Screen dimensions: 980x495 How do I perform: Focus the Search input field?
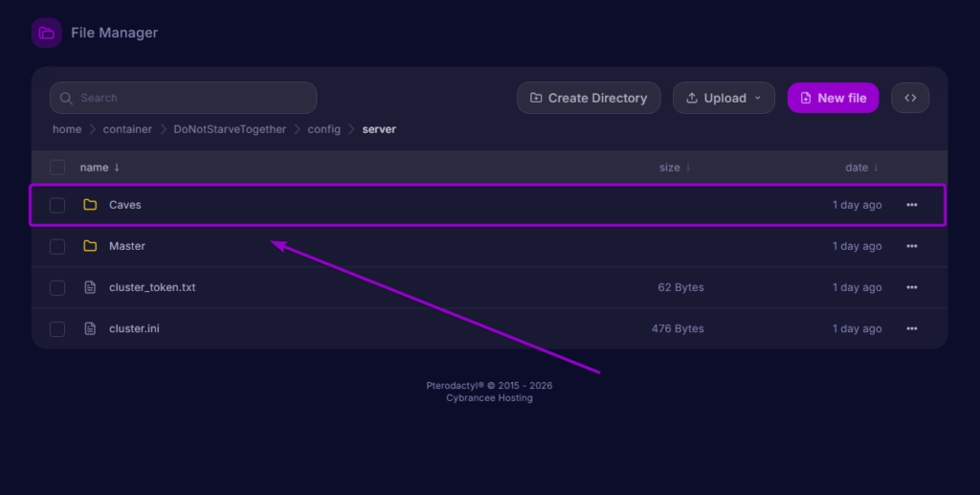point(183,98)
